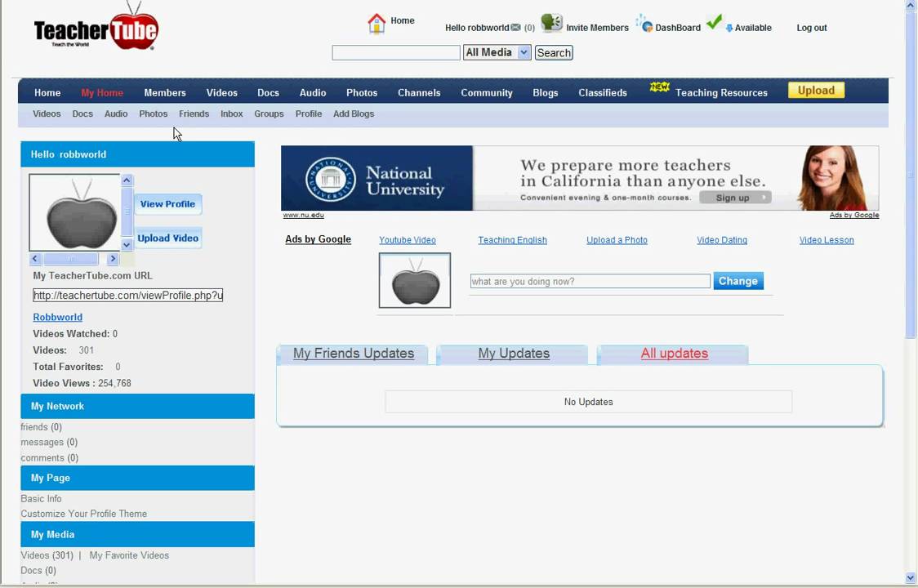Click the National University seal logo

331,179
